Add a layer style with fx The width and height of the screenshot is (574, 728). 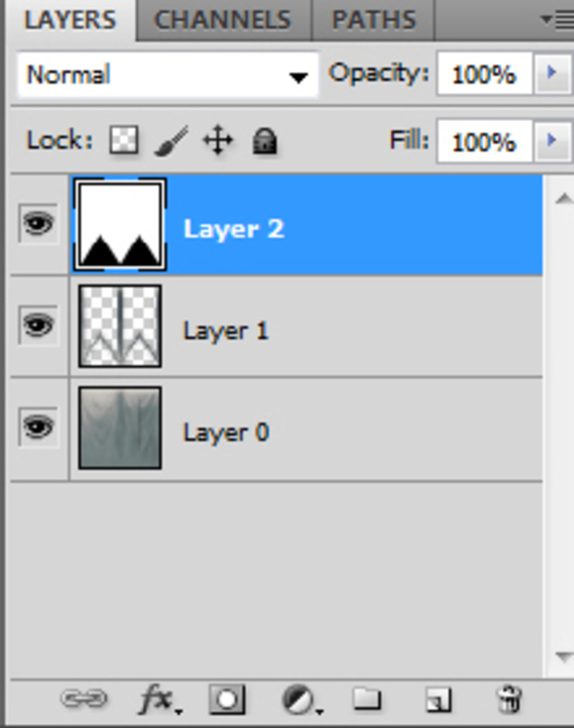[157, 700]
